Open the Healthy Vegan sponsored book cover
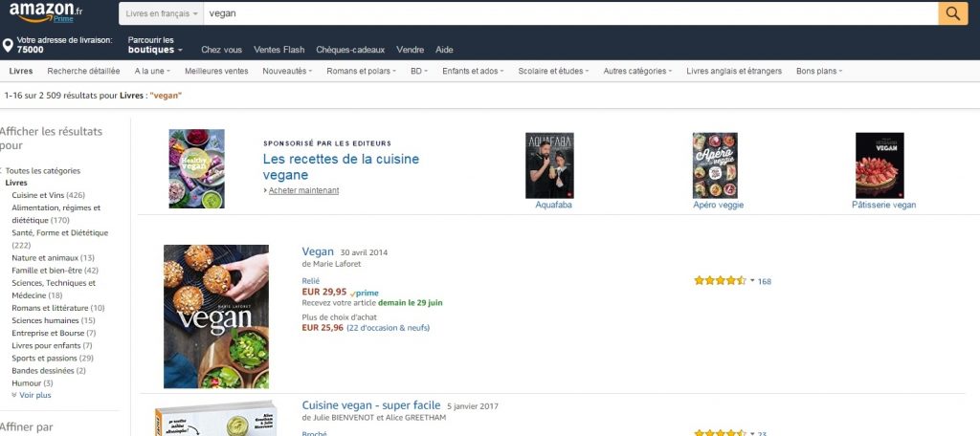This screenshot has height=436, width=980. coord(196,169)
